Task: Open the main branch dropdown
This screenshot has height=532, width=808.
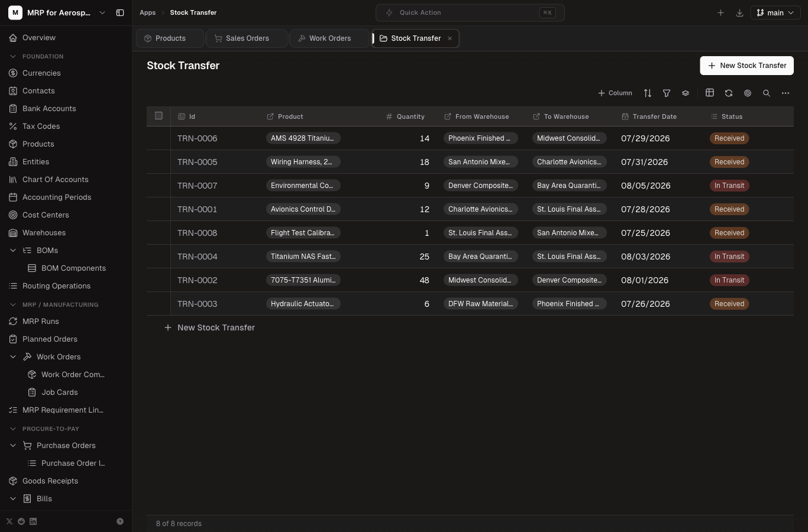Action: (775, 12)
